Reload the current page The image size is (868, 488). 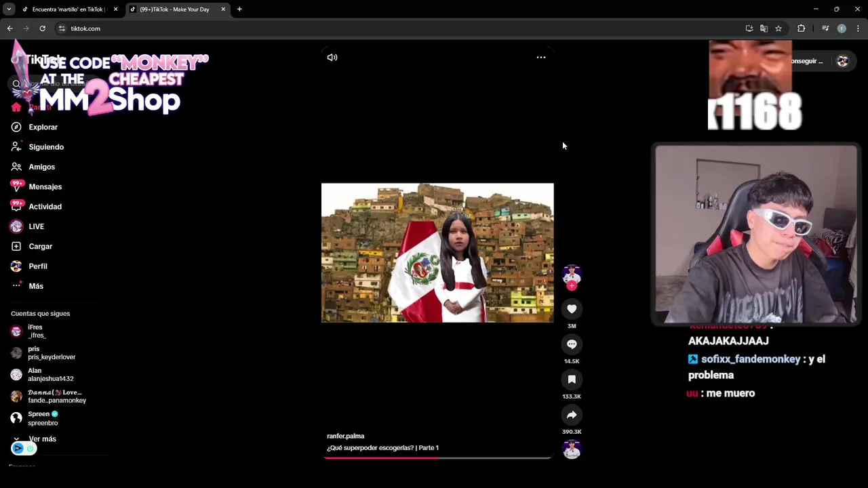pyautogui.click(x=42, y=28)
